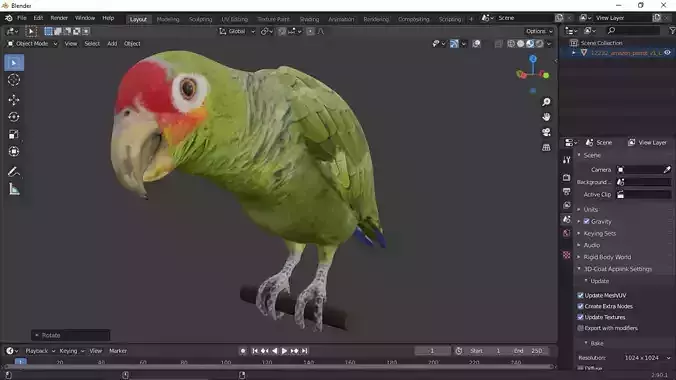This screenshot has height=380, width=676.
Task: Toggle X-ray display in viewport header
Action: pos(498,44)
